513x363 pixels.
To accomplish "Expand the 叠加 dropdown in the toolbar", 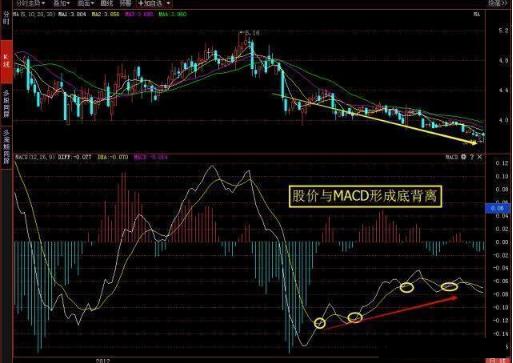I will click(x=62, y=3).
